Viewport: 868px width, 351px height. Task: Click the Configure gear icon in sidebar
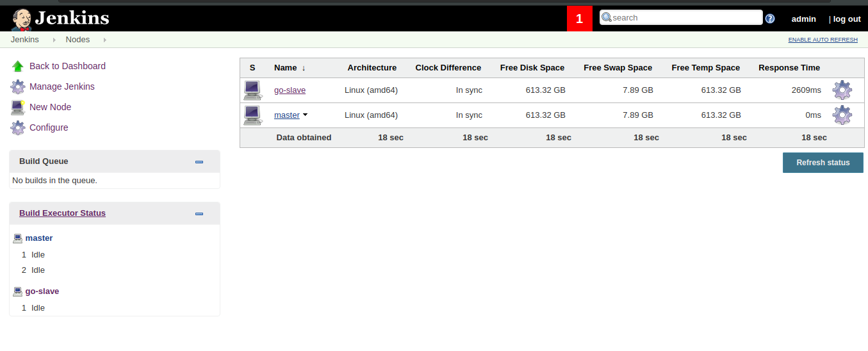tap(18, 127)
